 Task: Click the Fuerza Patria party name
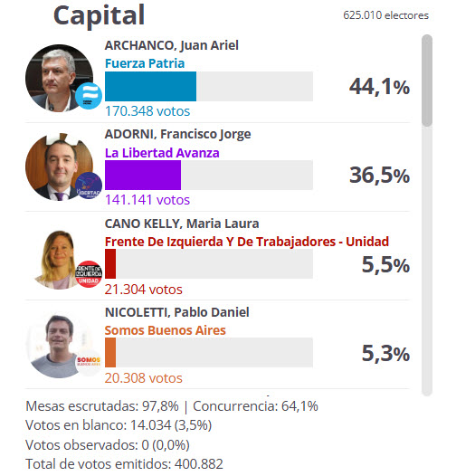click(x=145, y=63)
